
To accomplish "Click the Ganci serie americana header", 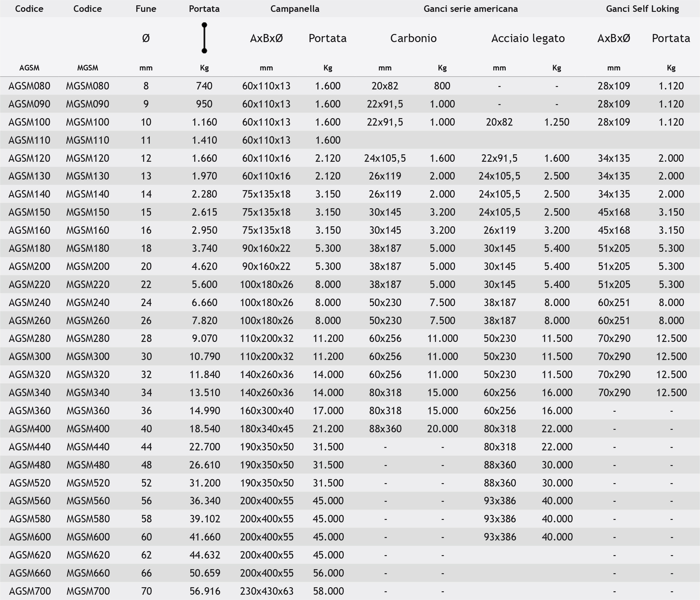I will (470, 9).
